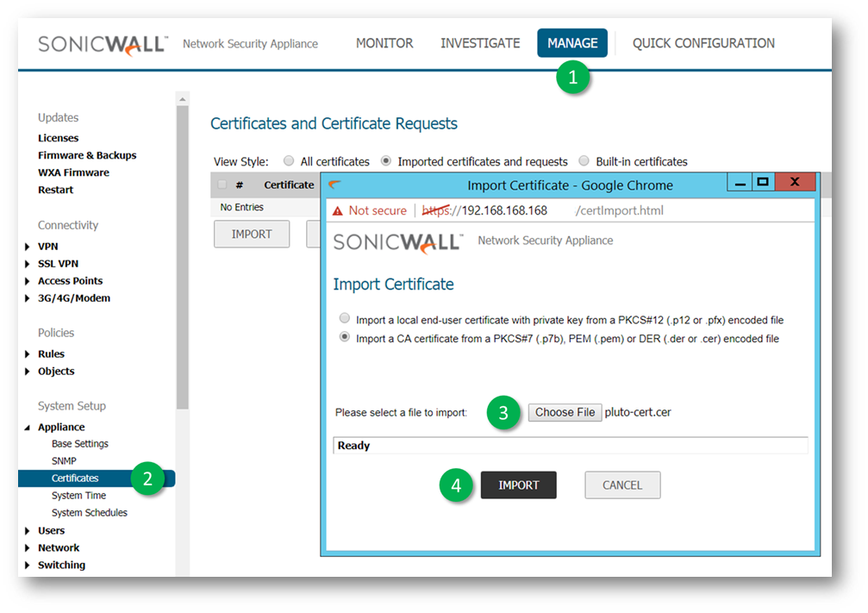Image resolution: width=868 pixels, height=613 pixels.
Task: Select the Built-in certificates radio option
Action: [x=584, y=161]
